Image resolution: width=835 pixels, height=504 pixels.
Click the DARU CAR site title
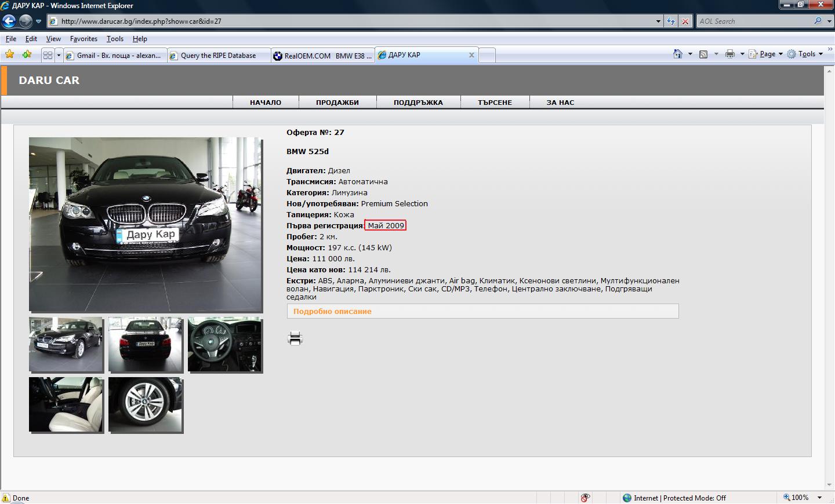(49, 81)
